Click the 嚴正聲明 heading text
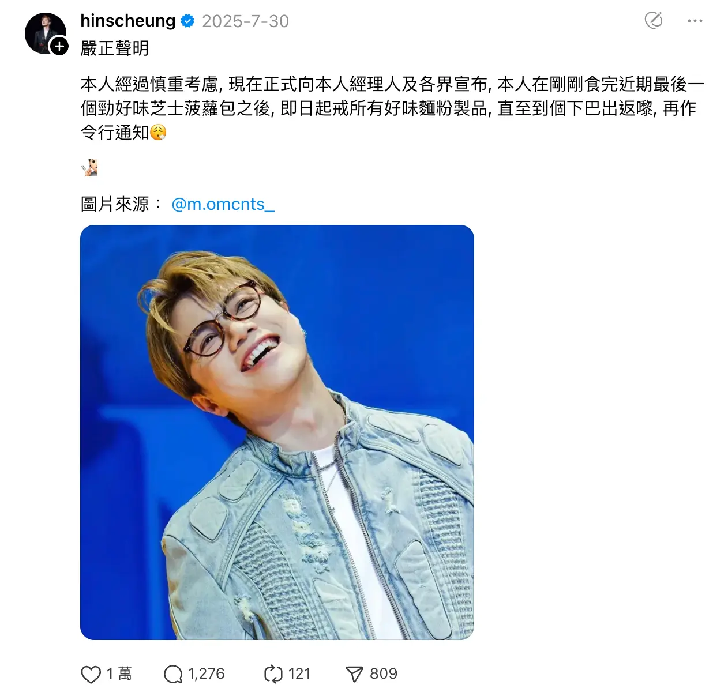Image resolution: width=728 pixels, height=700 pixels. 115,48
